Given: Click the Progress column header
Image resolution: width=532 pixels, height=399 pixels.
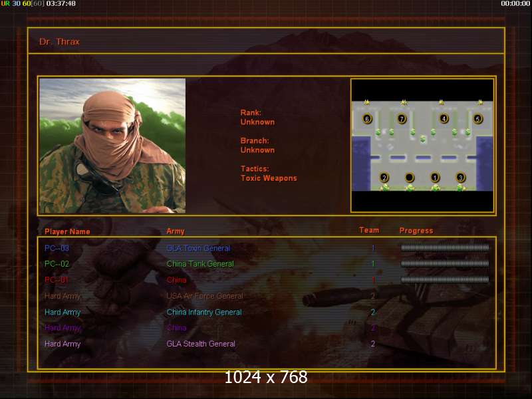Looking at the screenshot, I should tap(416, 231).
